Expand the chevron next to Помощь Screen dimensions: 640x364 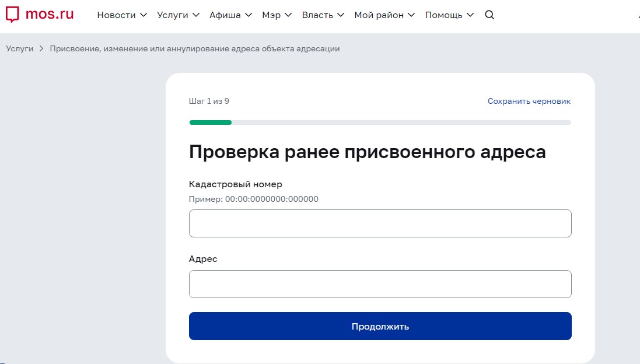coord(470,15)
